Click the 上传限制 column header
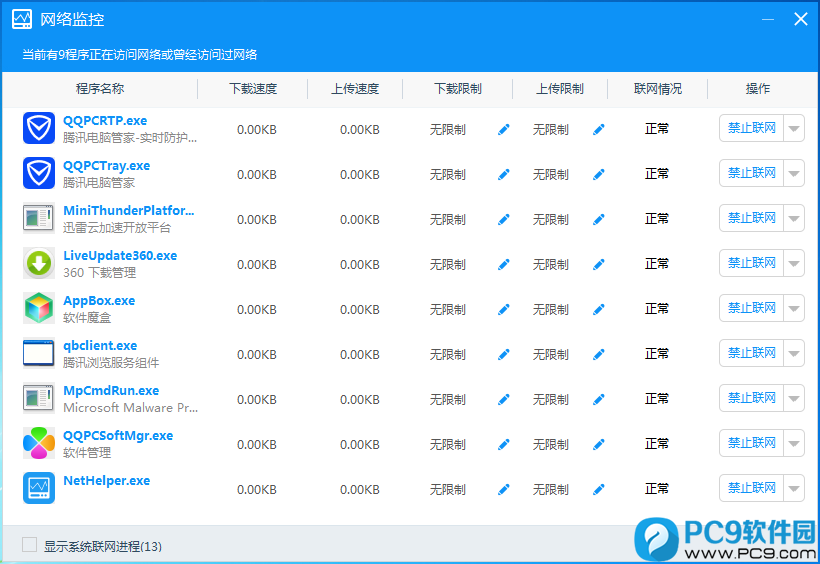Image resolution: width=820 pixels, height=564 pixels. [x=560, y=88]
